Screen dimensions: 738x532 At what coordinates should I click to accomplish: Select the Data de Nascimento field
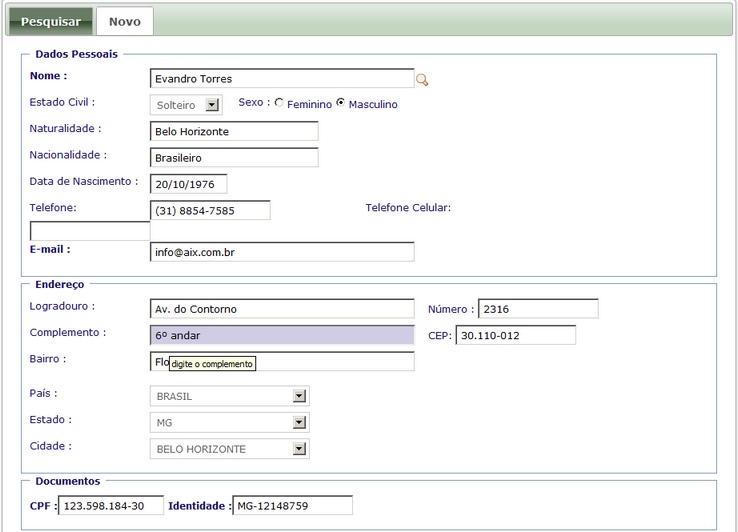[189, 184]
